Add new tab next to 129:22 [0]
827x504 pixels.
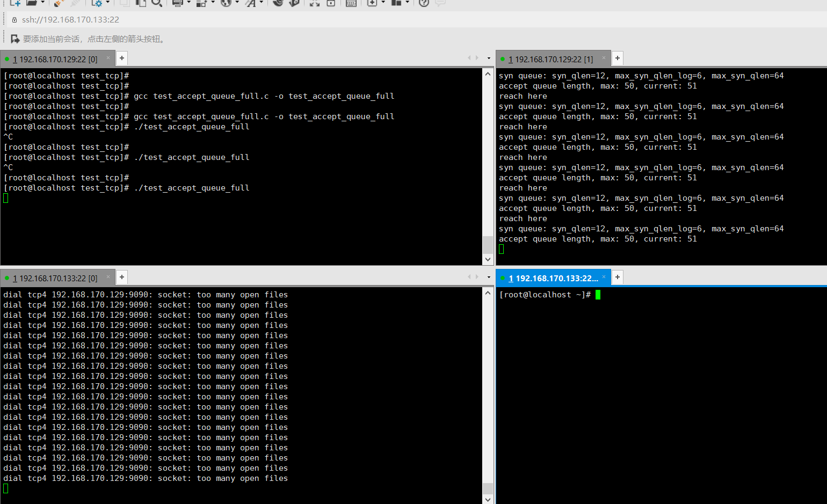click(122, 58)
